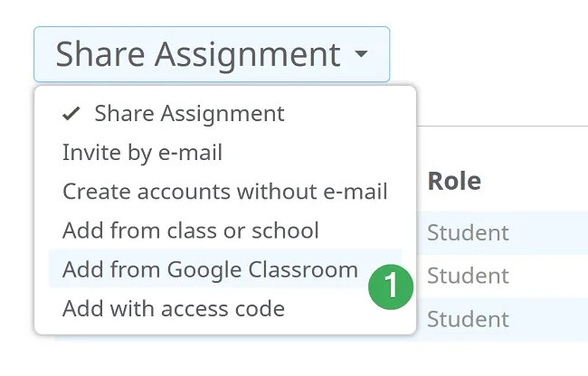Screen dimensions: 588x376
Task: Click the caret arrow on Share Assignment button
Action: (x=361, y=55)
